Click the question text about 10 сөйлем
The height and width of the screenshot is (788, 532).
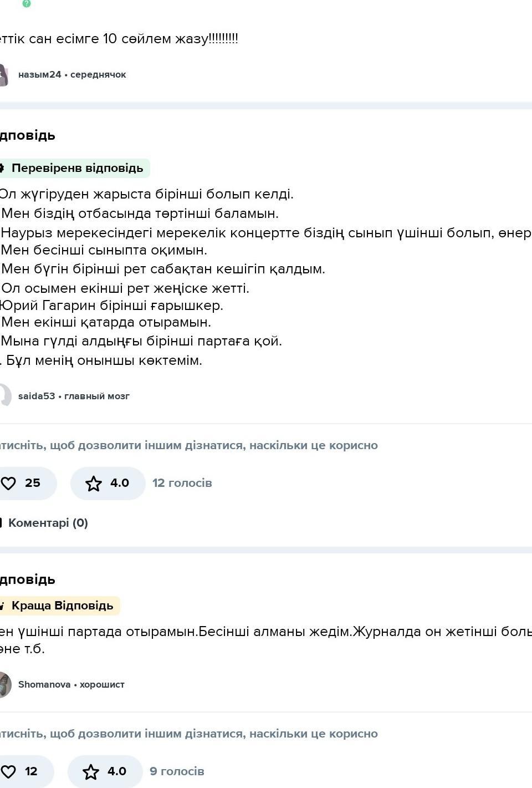click(119, 39)
